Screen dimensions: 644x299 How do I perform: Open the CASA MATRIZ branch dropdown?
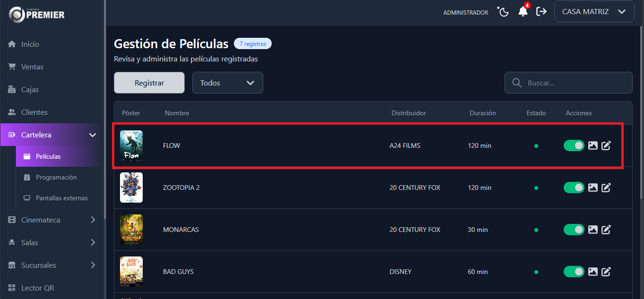tap(594, 12)
